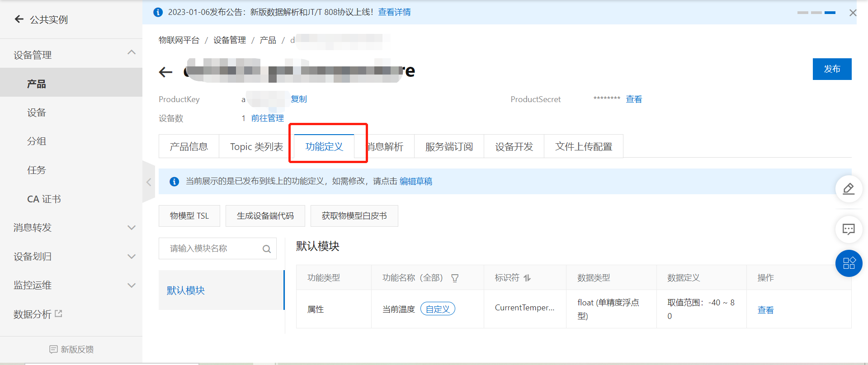Click the 生成设备端代码 button
868x365 pixels.
(x=265, y=216)
